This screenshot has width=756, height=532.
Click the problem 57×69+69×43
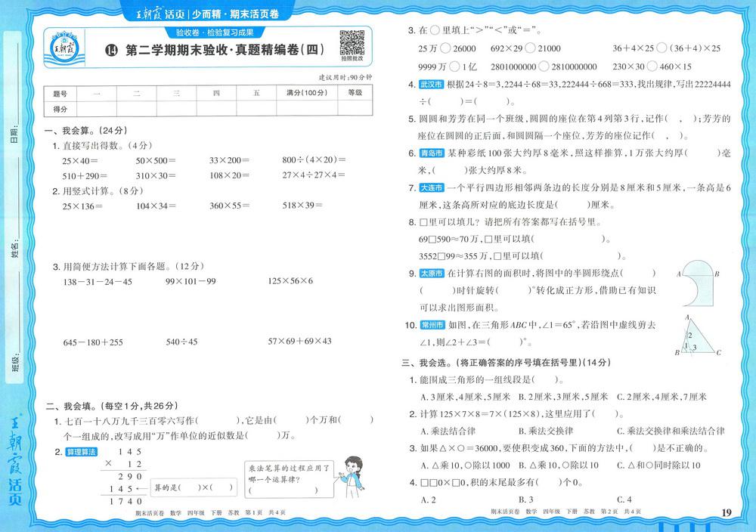pyautogui.click(x=300, y=341)
